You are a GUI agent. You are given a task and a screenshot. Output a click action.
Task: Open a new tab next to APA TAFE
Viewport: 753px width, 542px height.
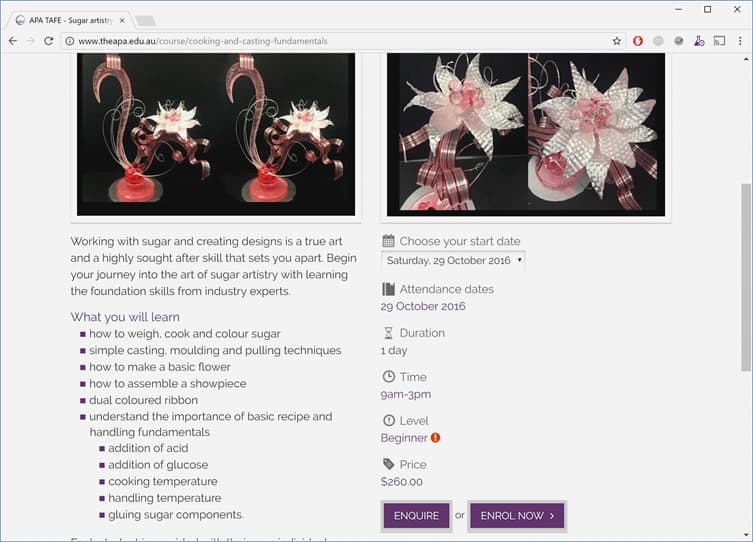coord(145,20)
